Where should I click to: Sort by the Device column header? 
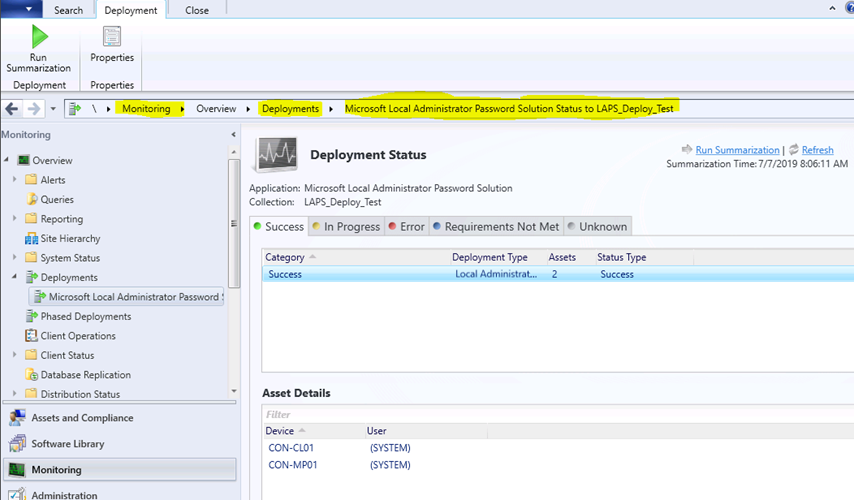pos(314,431)
